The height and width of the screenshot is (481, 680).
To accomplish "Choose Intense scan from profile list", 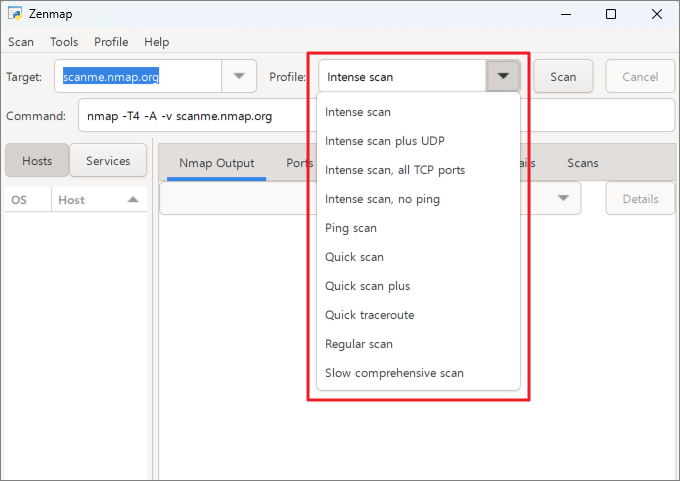I will [418, 112].
